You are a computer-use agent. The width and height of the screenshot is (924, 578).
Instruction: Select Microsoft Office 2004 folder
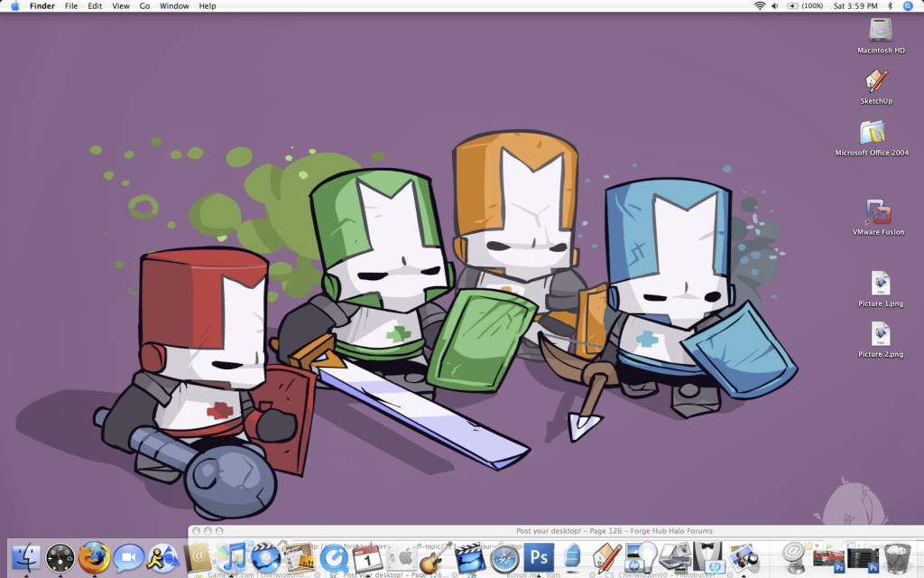(873, 138)
